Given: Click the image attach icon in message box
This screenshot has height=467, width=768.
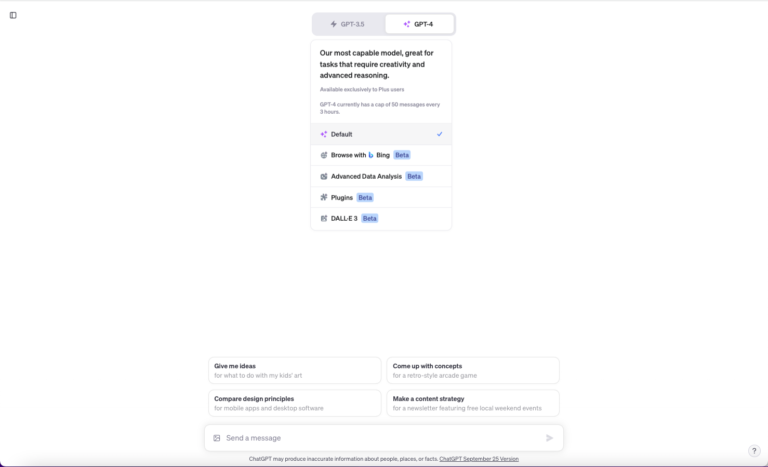Looking at the screenshot, I should point(217,438).
